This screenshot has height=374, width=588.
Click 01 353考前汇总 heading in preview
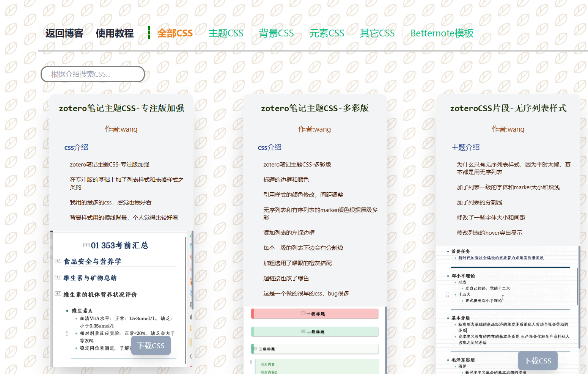(119, 245)
